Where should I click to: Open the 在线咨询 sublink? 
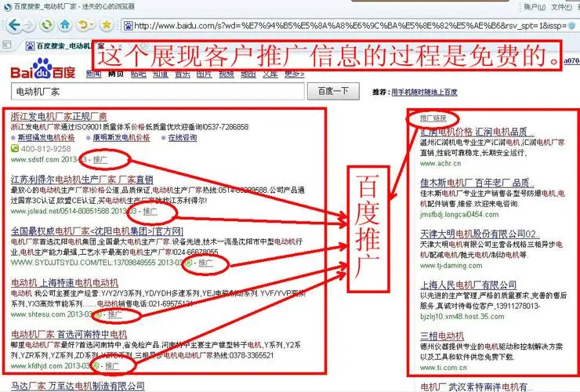183,138
